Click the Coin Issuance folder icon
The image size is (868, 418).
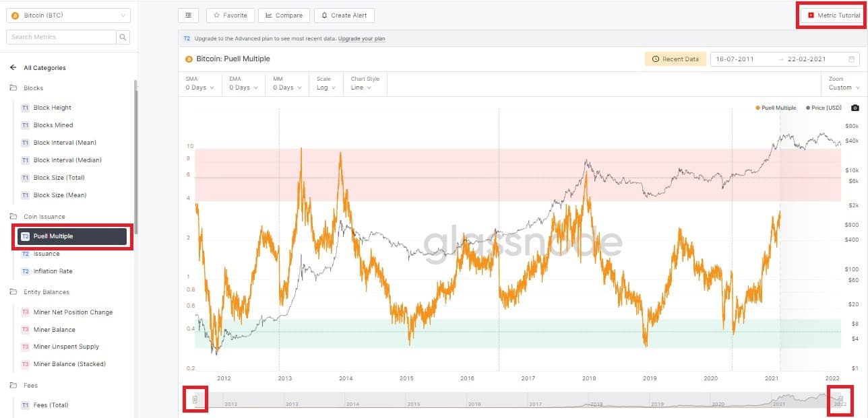pos(13,217)
